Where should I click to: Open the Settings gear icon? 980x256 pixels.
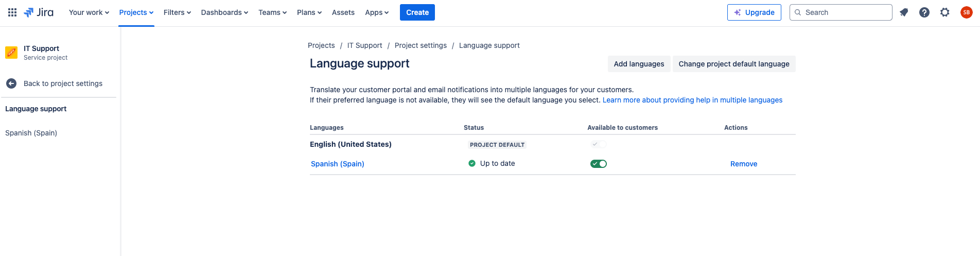click(x=945, y=12)
